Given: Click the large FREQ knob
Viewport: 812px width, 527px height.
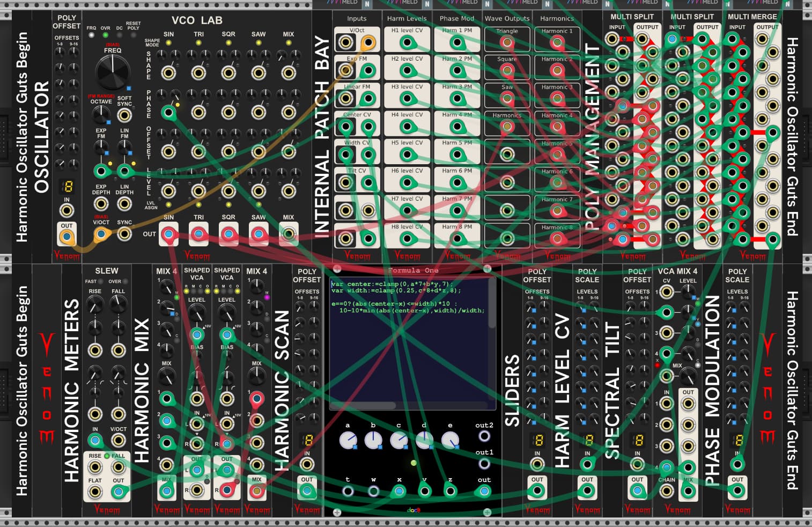Looking at the screenshot, I should click(113, 71).
